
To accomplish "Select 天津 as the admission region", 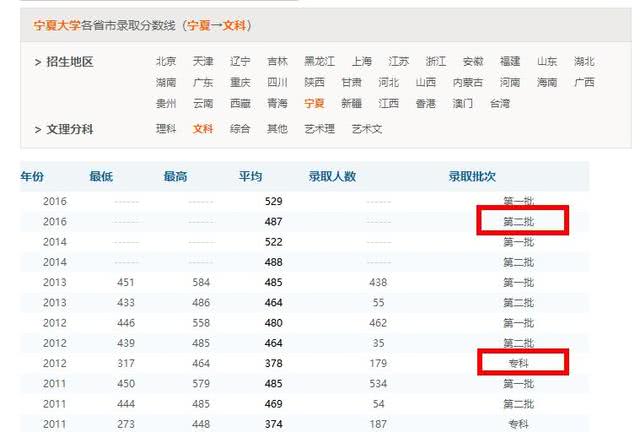I will coord(203,61).
